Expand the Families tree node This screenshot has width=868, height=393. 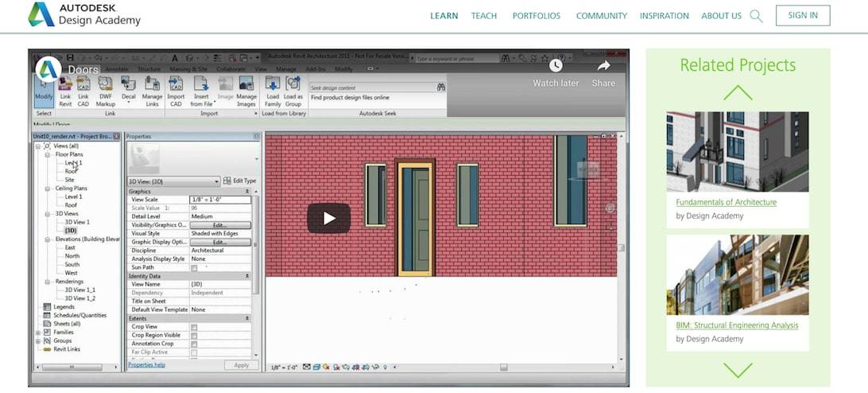38,332
